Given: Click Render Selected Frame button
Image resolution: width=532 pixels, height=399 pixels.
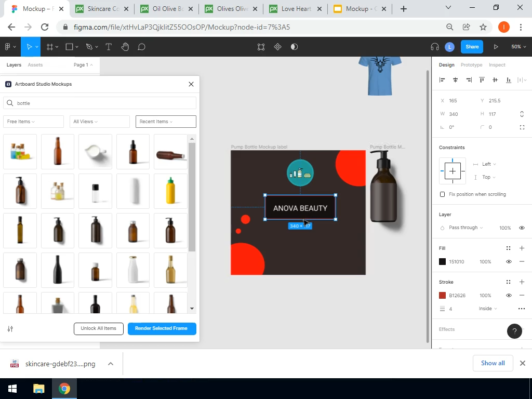Looking at the screenshot, I should click(162, 328).
